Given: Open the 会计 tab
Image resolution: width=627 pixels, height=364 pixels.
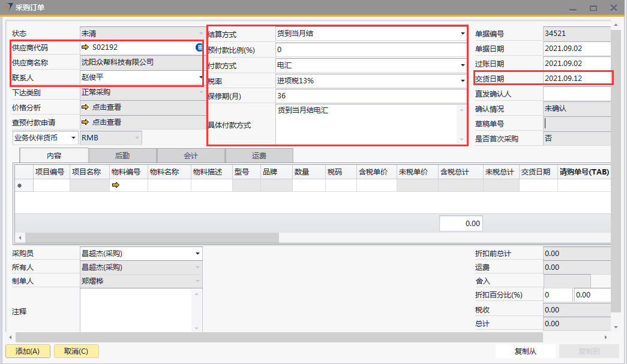Looking at the screenshot, I should 191,155.
